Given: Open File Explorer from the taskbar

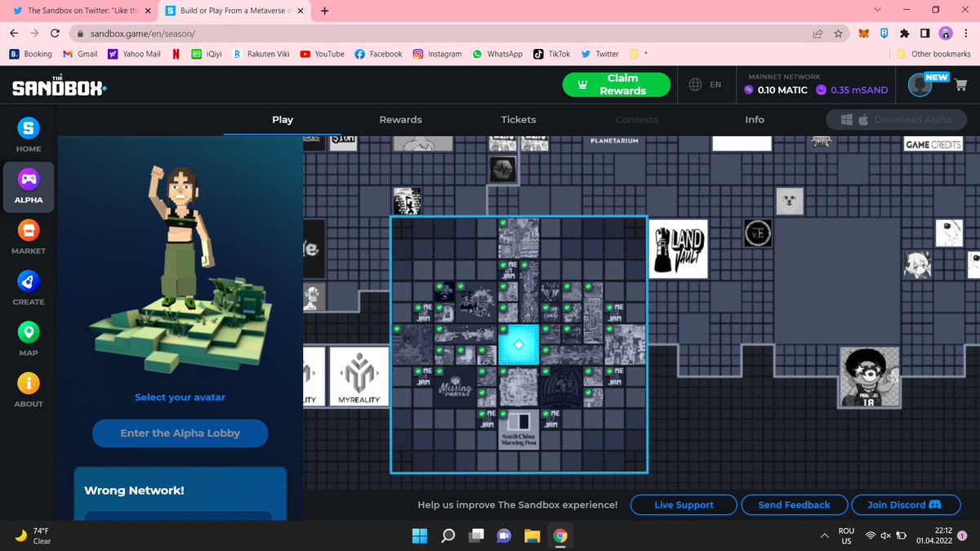Looking at the screenshot, I should [x=532, y=536].
